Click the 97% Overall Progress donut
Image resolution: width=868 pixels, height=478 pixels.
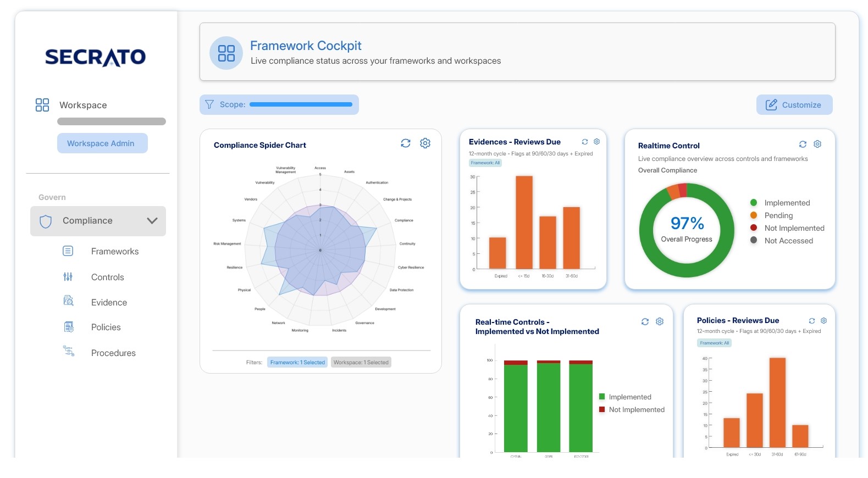687,230
